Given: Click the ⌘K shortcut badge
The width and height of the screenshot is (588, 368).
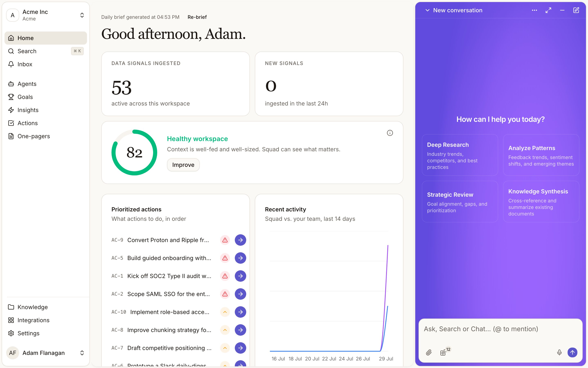Looking at the screenshot, I should click(x=77, y=51).
